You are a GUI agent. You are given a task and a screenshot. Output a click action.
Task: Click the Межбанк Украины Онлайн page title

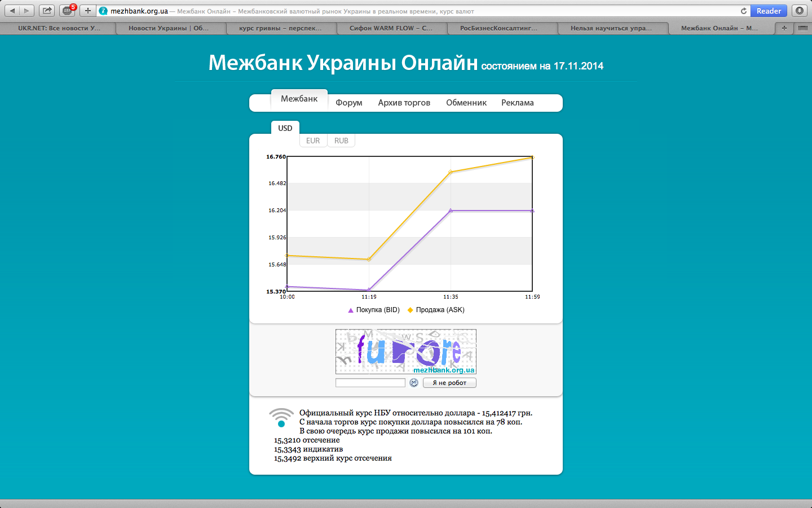pos(343,63)
